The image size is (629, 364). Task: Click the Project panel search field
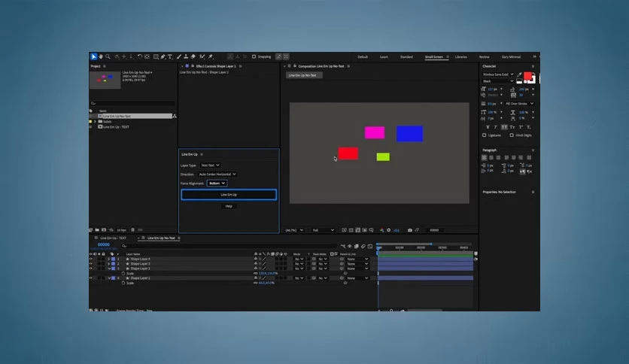132,104
